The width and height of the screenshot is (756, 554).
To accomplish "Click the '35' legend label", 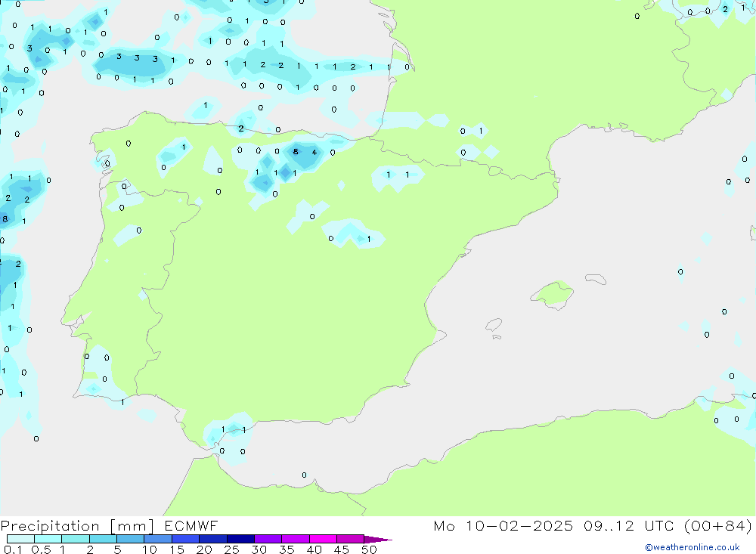I will tap(287, 549).
